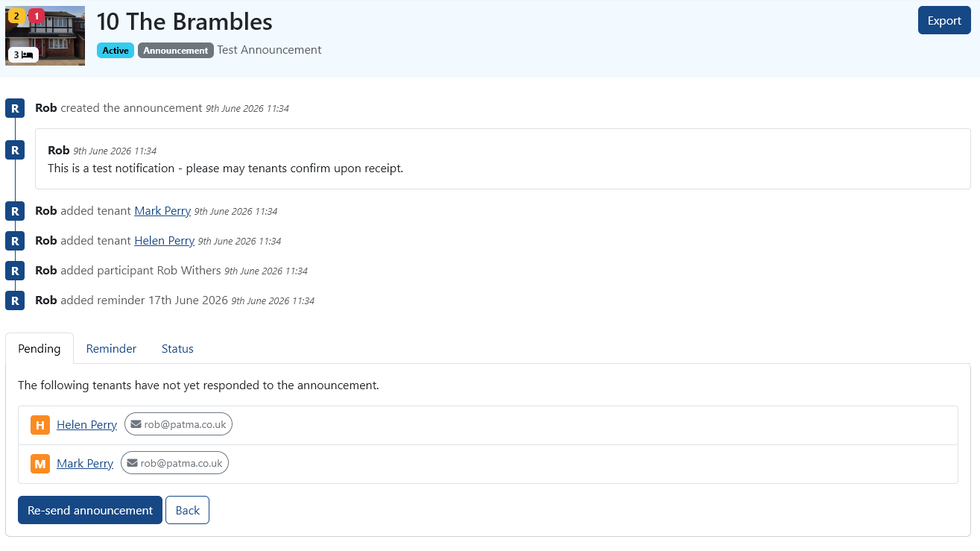This screenshot has height=551, width=980.
Task: Switch to the Status tab
Action: 177,349
